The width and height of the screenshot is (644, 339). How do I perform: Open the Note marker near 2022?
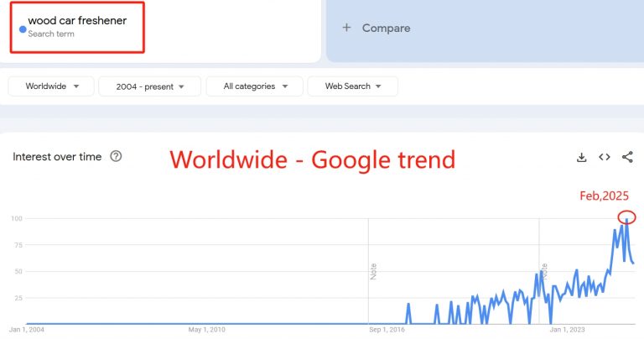(544, 271)
